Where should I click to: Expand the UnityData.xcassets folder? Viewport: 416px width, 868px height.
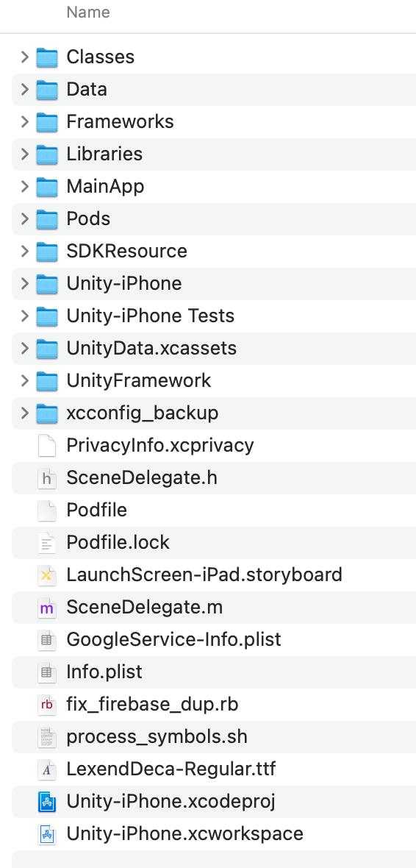point(24,349)
